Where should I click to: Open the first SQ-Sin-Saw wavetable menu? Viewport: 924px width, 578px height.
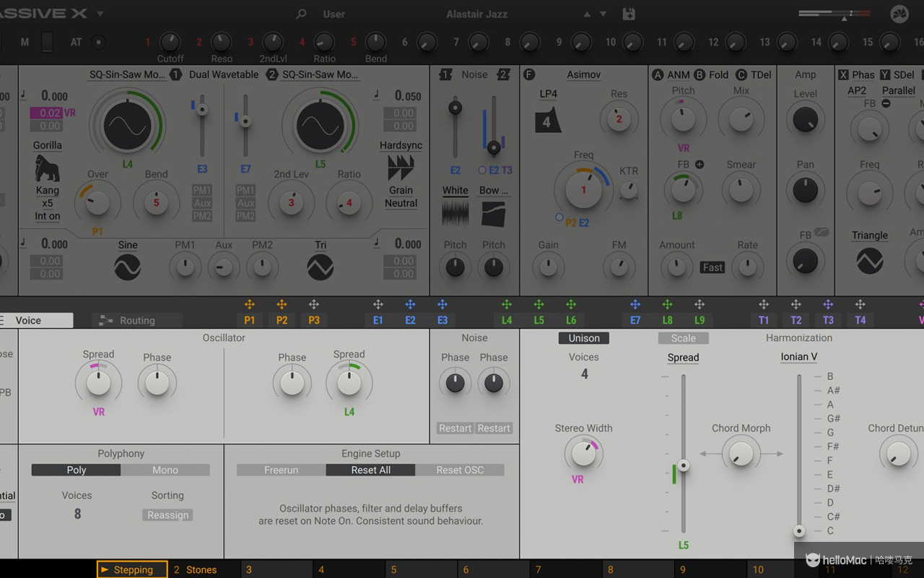(127, 74)
